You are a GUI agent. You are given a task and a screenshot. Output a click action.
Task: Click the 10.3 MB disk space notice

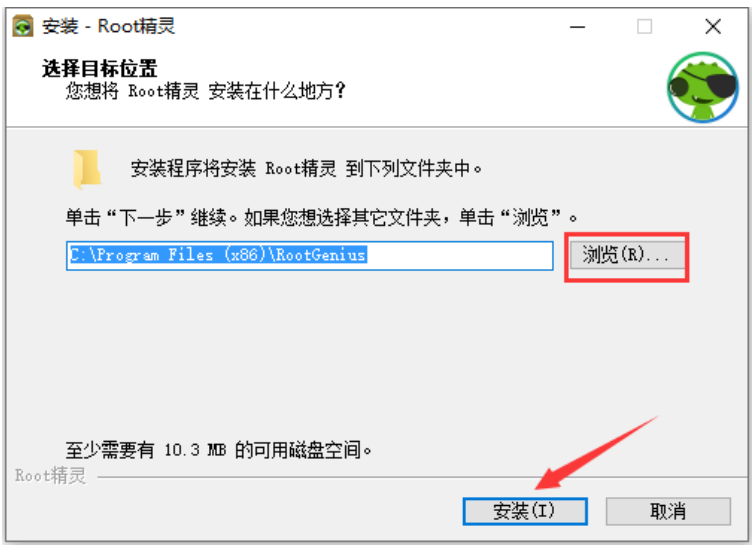219,450
